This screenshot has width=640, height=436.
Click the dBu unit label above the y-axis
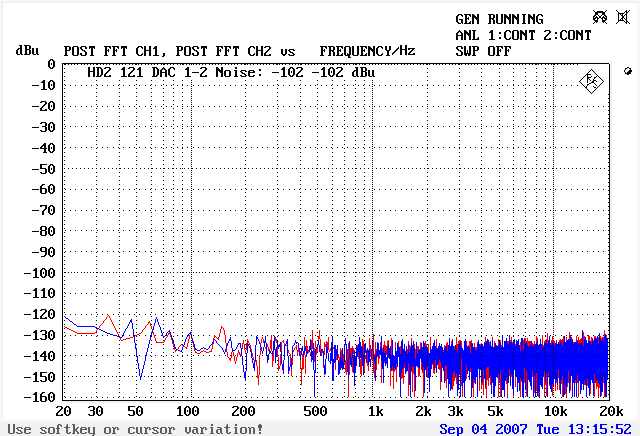point(27,51)
